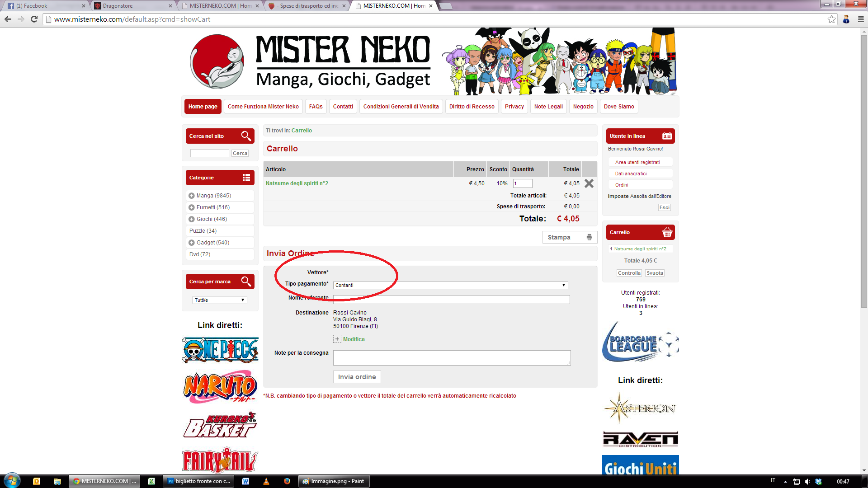Image resolution: width=868 pixels, height=488 pixels.
Task: Open the Tipo pagamento dropdown
Action: 450,285
